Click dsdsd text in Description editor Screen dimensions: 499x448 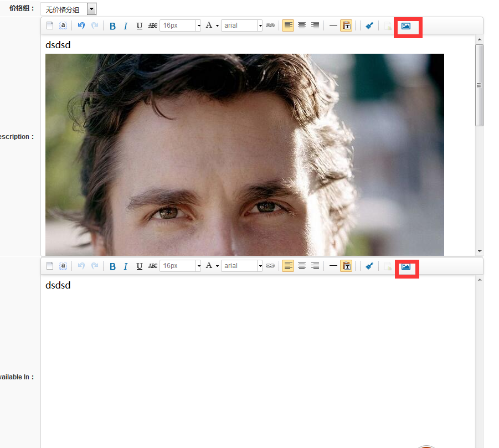coord(58,45)
